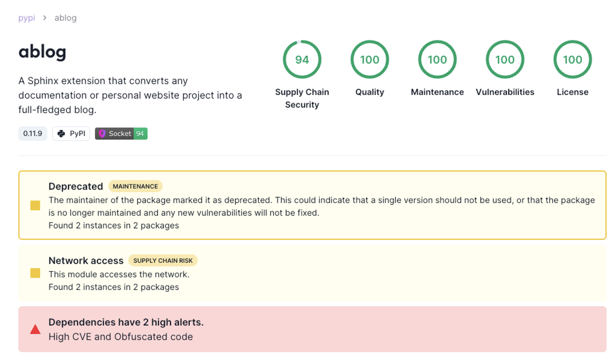Click the green 94 score on Socket badge
Viewport: 616px width, 364px height.
(140, 134)
